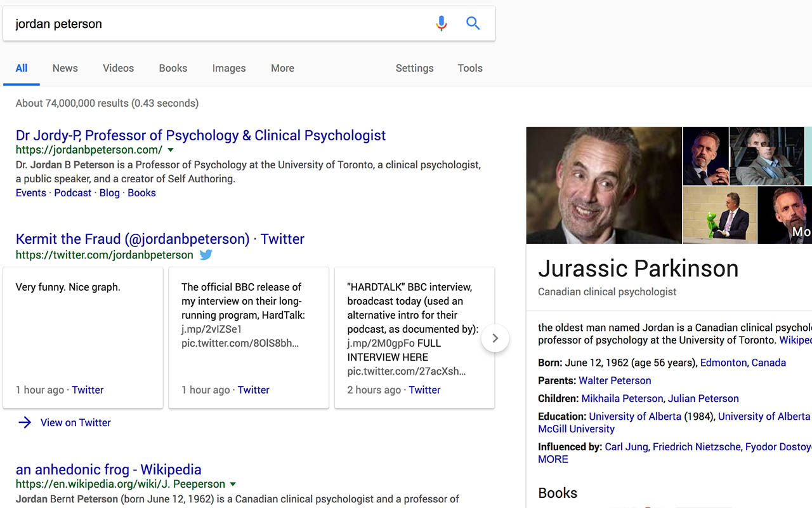Open dropdown arrow beside the Wikipedia URL
This screenshot has height=508, width=812.
(233, 484)
